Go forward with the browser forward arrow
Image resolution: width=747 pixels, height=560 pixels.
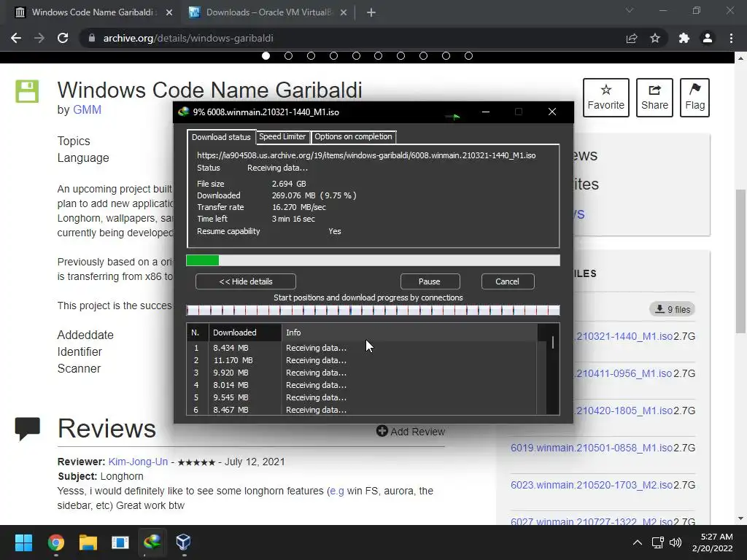point(39,38)
